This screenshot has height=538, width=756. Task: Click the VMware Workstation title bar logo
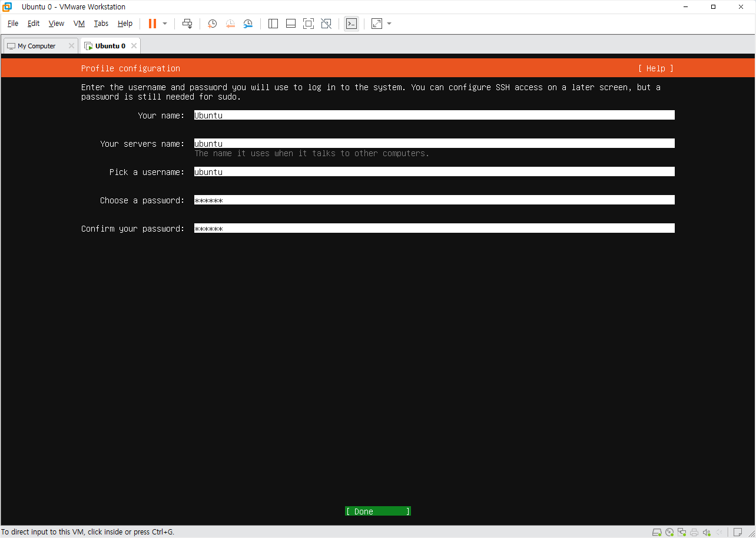pos(8,7)
